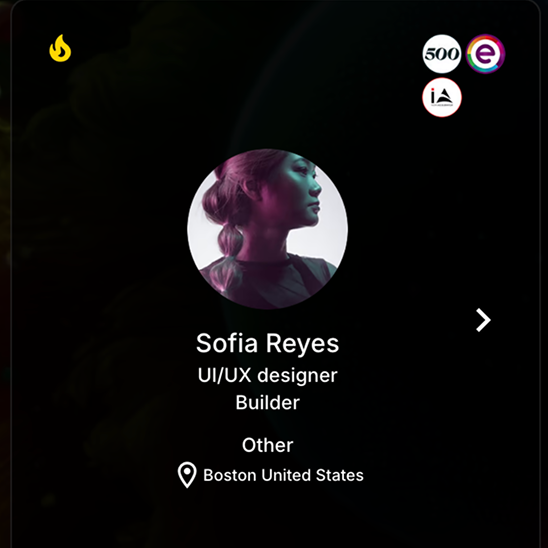The width and height of the screenshot is (548, 548).
Task: Select the rainbow-ringed purple e badge
Action: coord(485,54)
